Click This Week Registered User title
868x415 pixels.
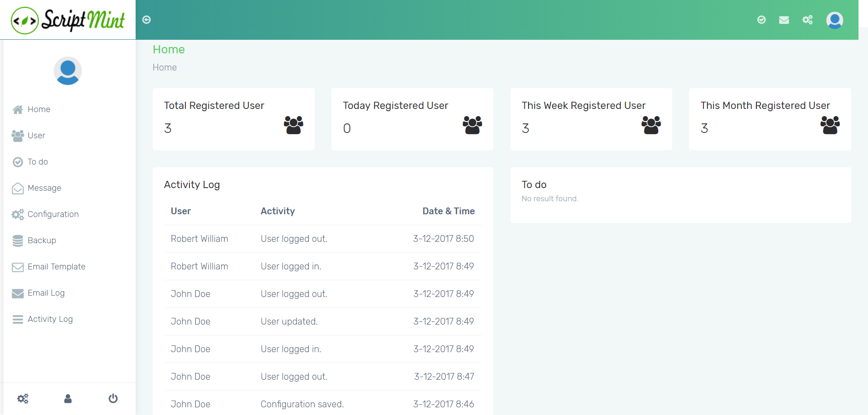[x=584, y=105]
